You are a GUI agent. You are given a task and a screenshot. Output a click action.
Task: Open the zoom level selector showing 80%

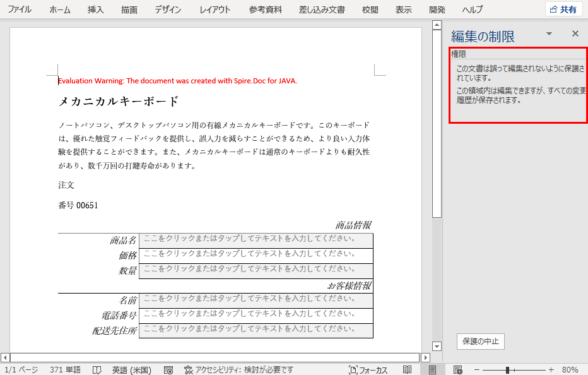[571, 369]
